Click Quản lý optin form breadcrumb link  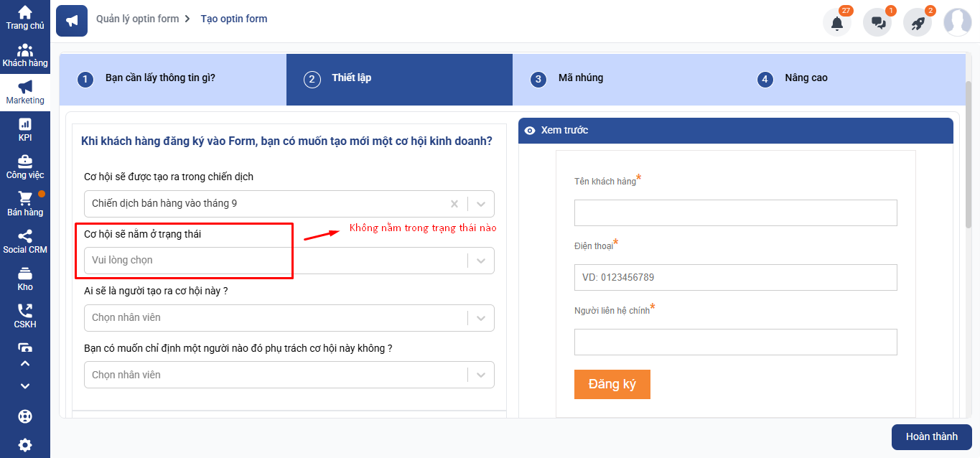[x=138, y=19]
